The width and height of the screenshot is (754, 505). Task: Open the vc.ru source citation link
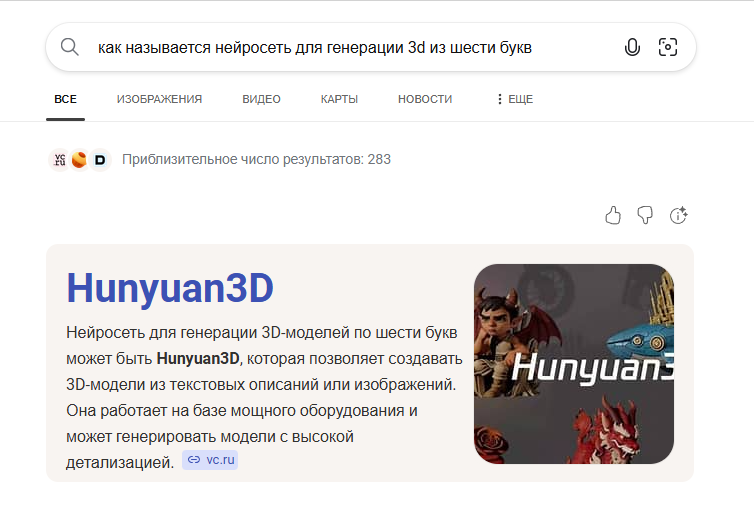pyautogui.click(x=210, y=460)
